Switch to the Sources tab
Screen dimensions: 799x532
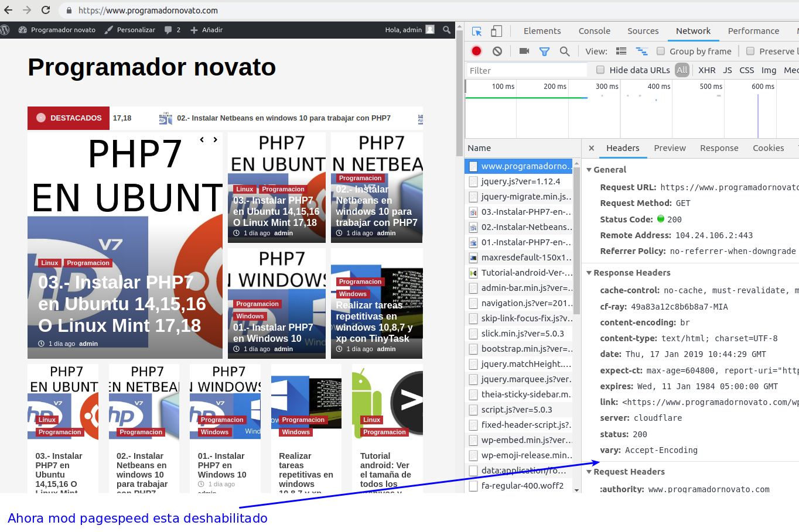(x=643, y=31)
